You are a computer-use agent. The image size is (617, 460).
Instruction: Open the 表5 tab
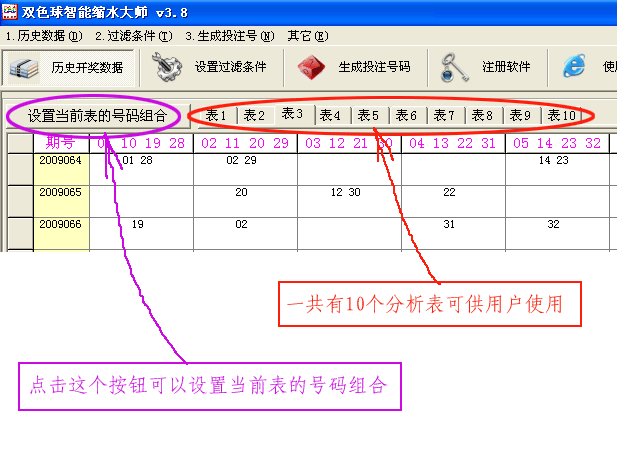click(x=368, y=115)
